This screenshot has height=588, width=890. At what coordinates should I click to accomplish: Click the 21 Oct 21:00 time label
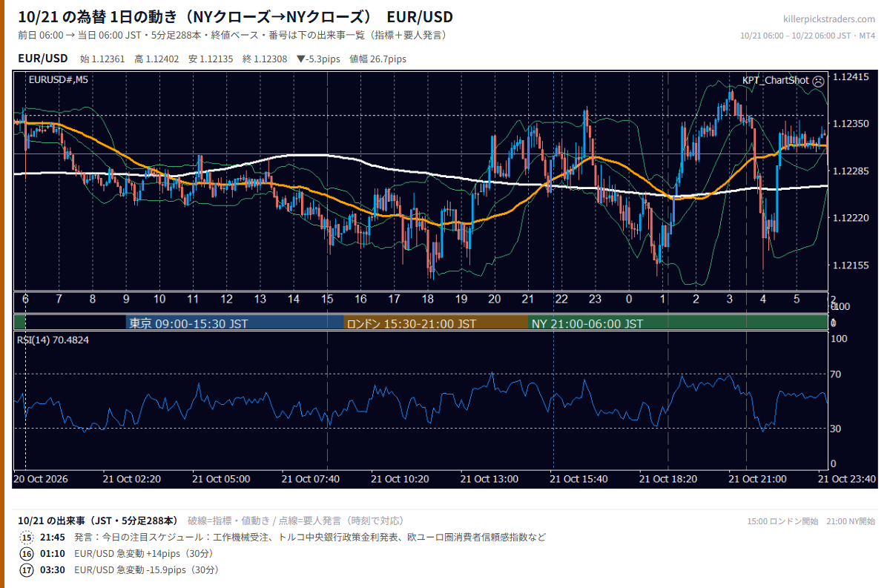757,479
